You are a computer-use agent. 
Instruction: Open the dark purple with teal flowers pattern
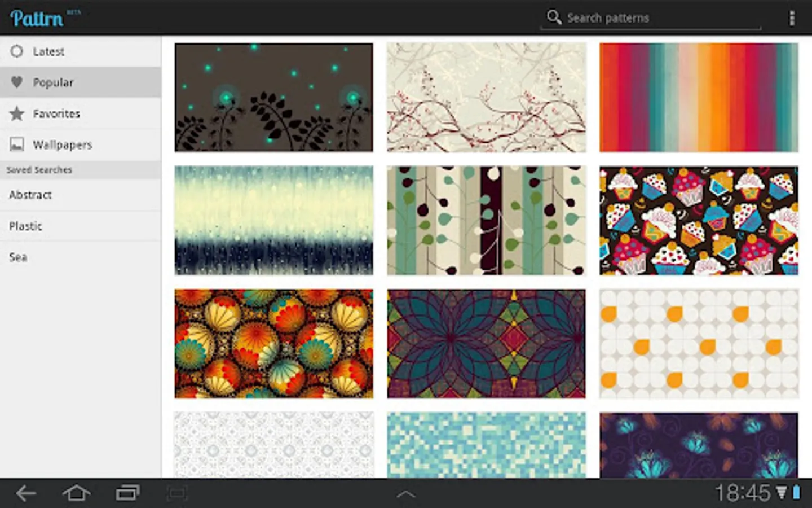[699, 445]
